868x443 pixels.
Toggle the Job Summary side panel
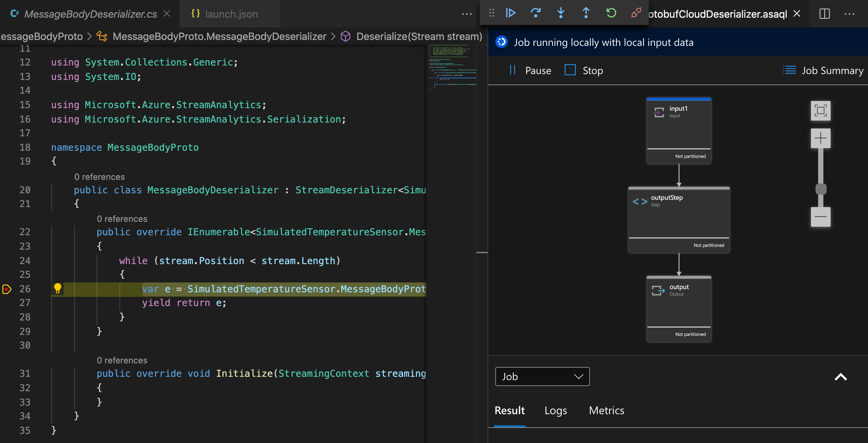click(x=823, y=69)
